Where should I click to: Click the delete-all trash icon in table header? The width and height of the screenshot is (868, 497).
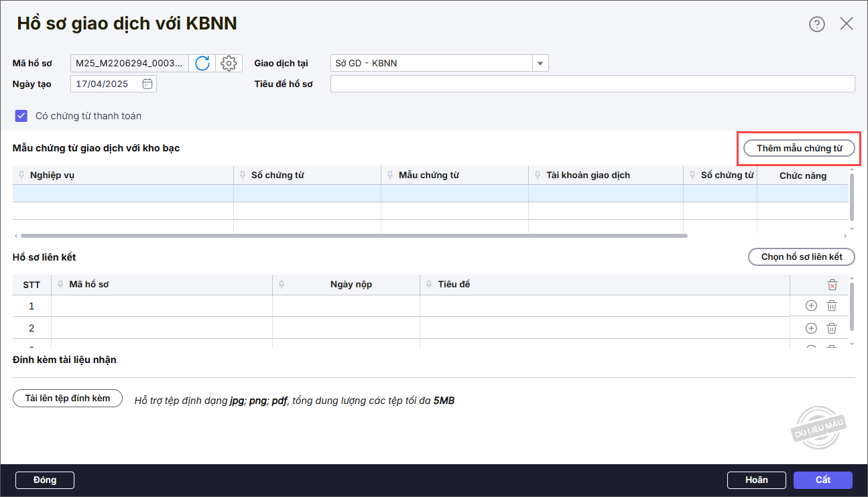point(832,285)
